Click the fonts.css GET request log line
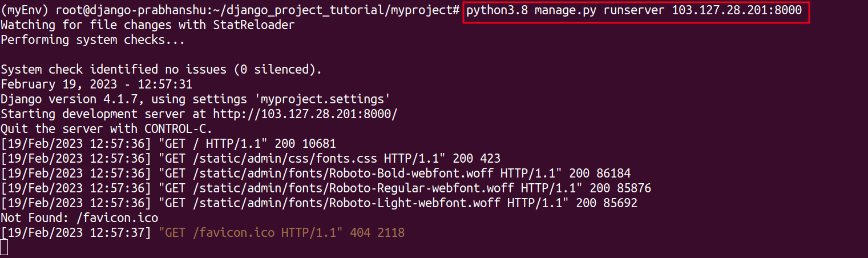Screen dimensions: 868x258 251,158
